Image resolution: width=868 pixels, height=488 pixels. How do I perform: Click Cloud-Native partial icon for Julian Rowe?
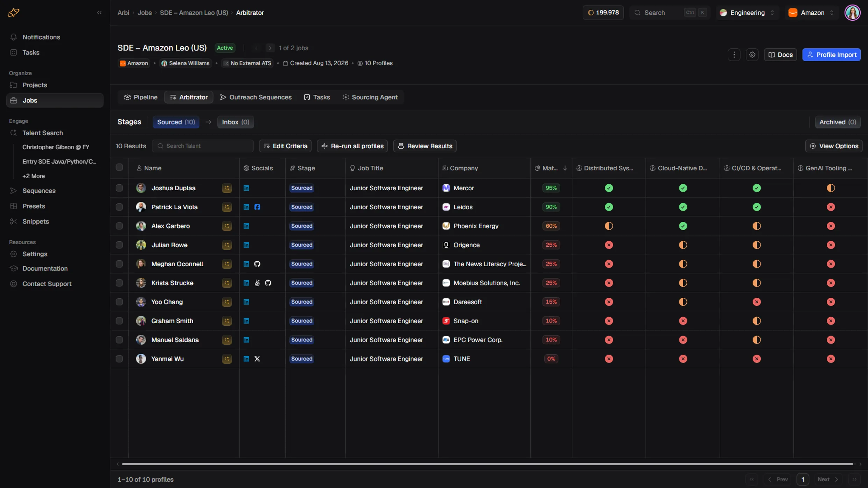(683, 245)
